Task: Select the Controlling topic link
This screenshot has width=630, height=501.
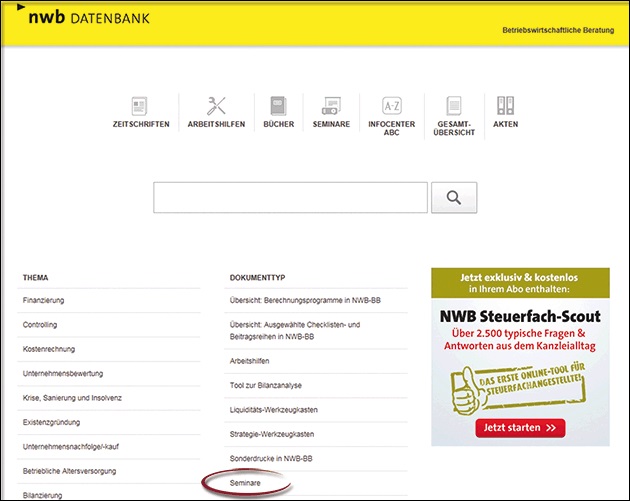Action: [x=43, y=325]
